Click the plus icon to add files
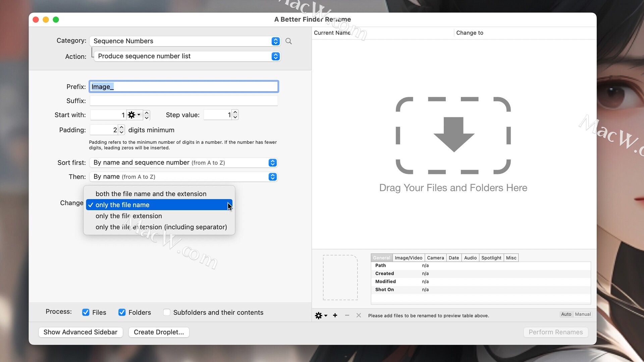 coord(335,315)
